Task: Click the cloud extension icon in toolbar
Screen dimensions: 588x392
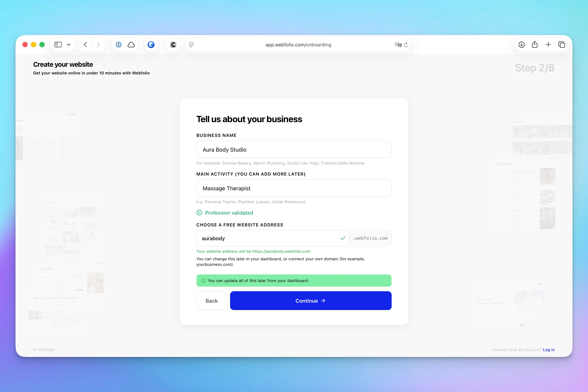Action: pos(131,45)
